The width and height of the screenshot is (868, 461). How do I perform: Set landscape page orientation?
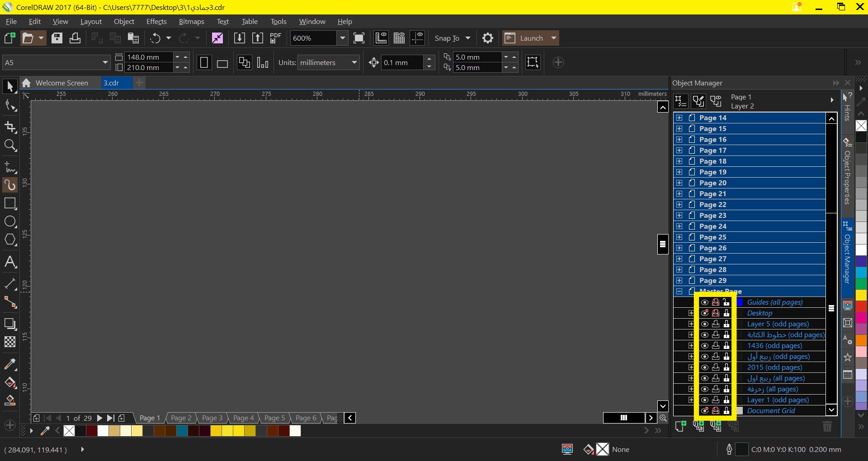[222, 63]
